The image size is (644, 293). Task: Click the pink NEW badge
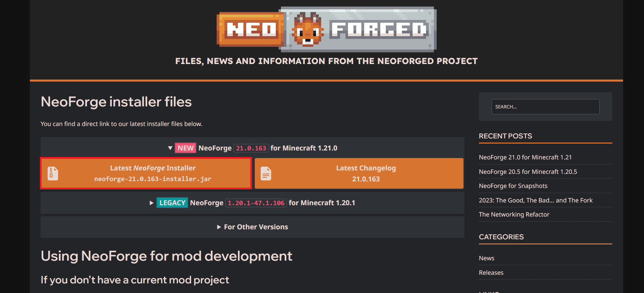[x=185, y=148]
